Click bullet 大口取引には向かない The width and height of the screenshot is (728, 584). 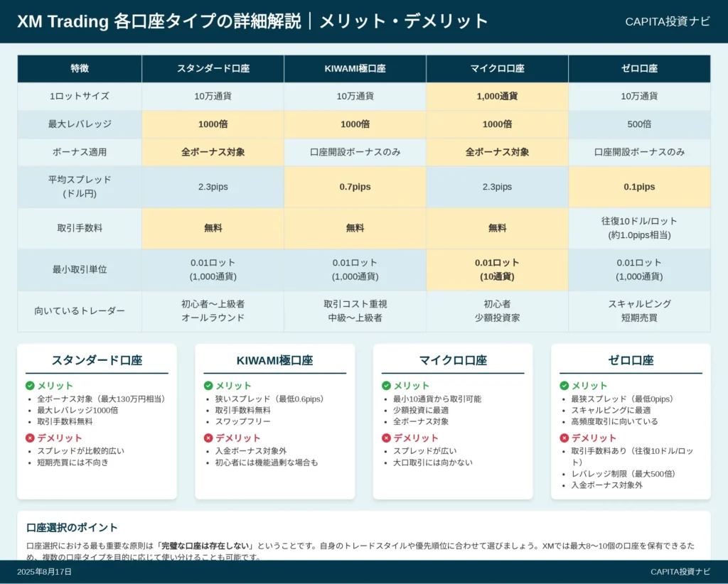[433, 463]
